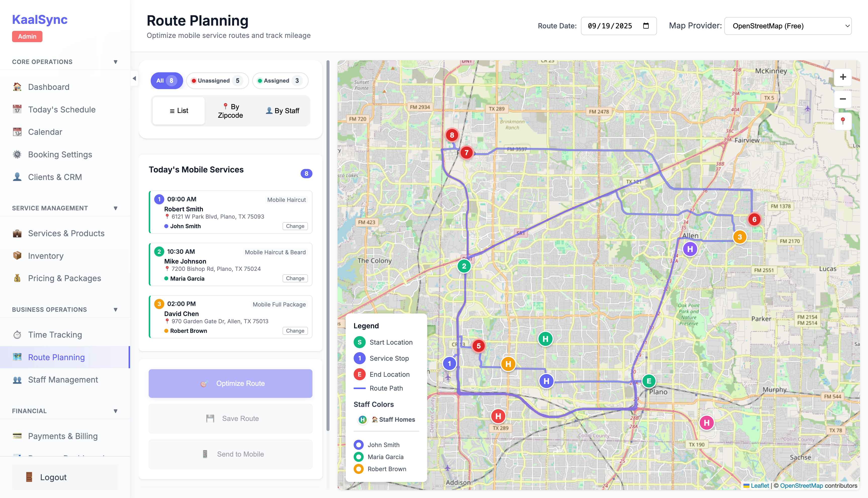This screenshot has height=498, width=868.
Task: Select the map pin control below zoom buttons
Action: (x=843, y=121)
